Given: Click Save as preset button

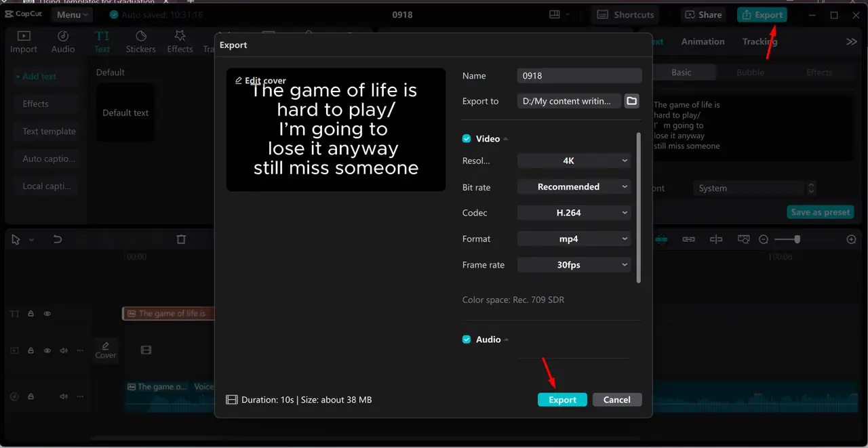Looking at the screenshot, I should [820, 212].
